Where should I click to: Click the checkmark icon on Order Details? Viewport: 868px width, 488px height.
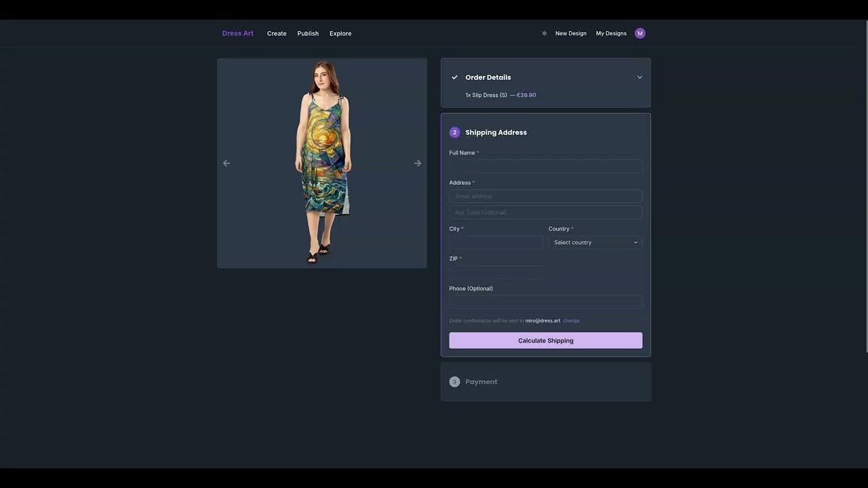454,77
